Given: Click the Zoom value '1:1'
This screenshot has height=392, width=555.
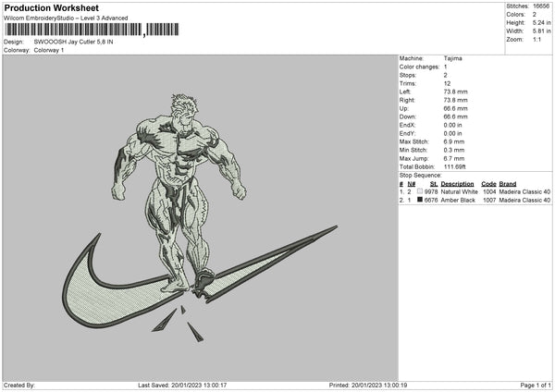Looking at the screenshot, I should click(536, 39).
